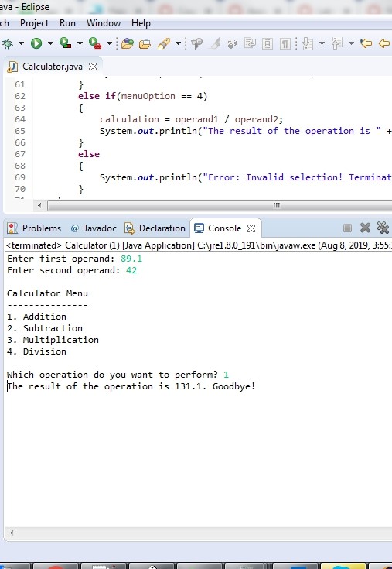The width and height of the screenshot is (392, 569).
Task: Toggle Block Selection Mode icon
Action: tap(268, 44)
